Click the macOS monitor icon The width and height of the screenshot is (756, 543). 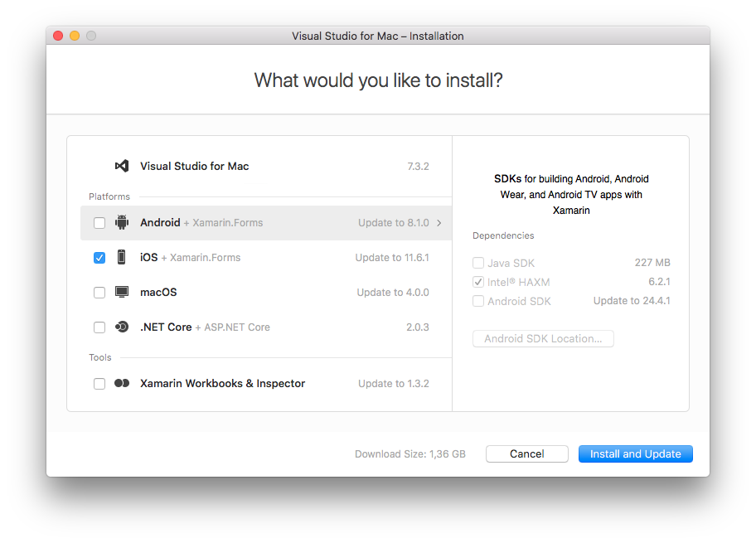pyautogui.click(x=122, y=292)
